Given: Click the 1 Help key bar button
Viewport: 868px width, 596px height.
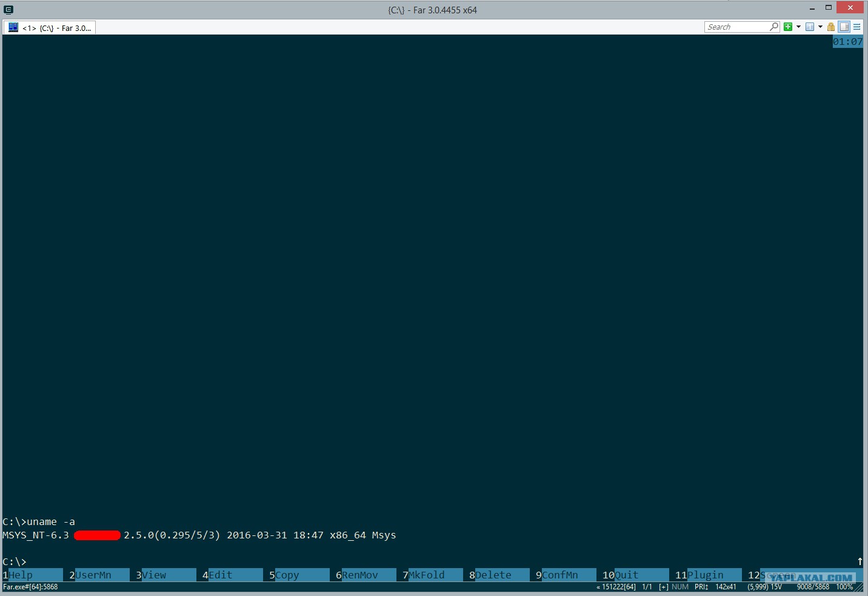Looking at the screenshot, I should (x=33, y=575).
